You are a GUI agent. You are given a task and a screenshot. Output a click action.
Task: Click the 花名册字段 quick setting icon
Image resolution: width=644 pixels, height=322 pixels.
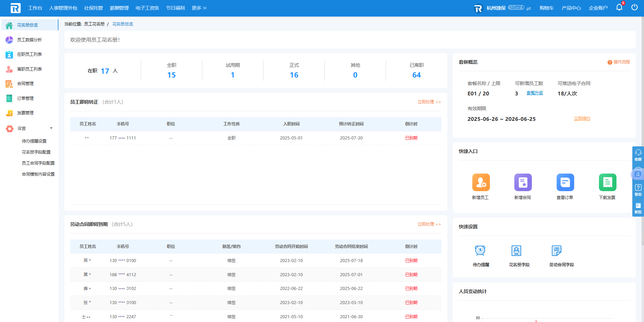516,251
